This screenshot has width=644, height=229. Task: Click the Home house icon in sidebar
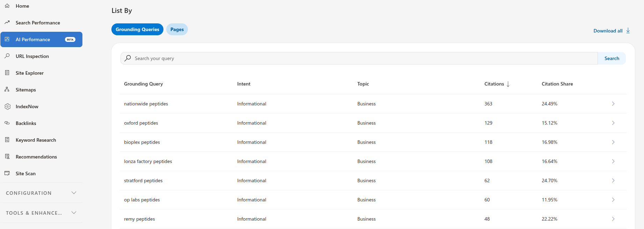point(7,6)
